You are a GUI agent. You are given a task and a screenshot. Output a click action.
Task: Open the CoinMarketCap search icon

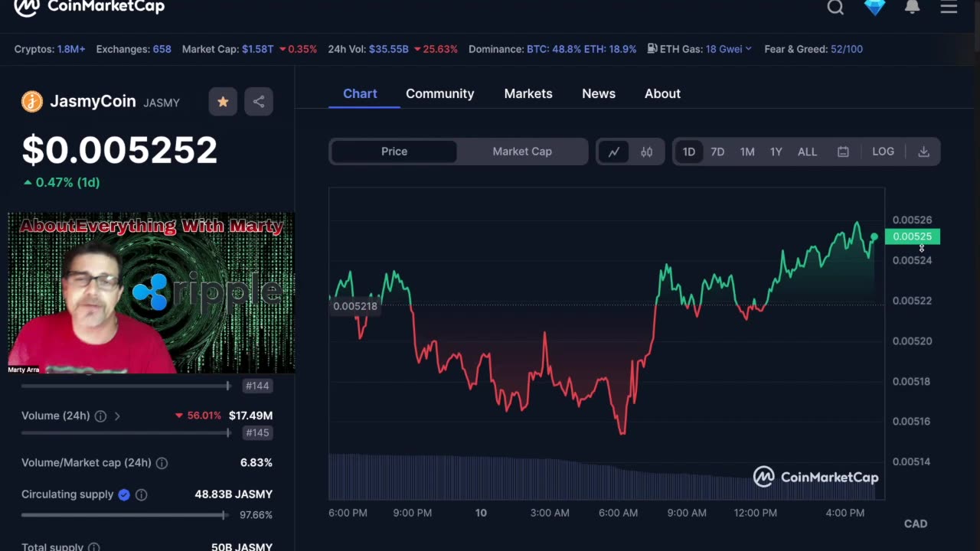[835, 7]
